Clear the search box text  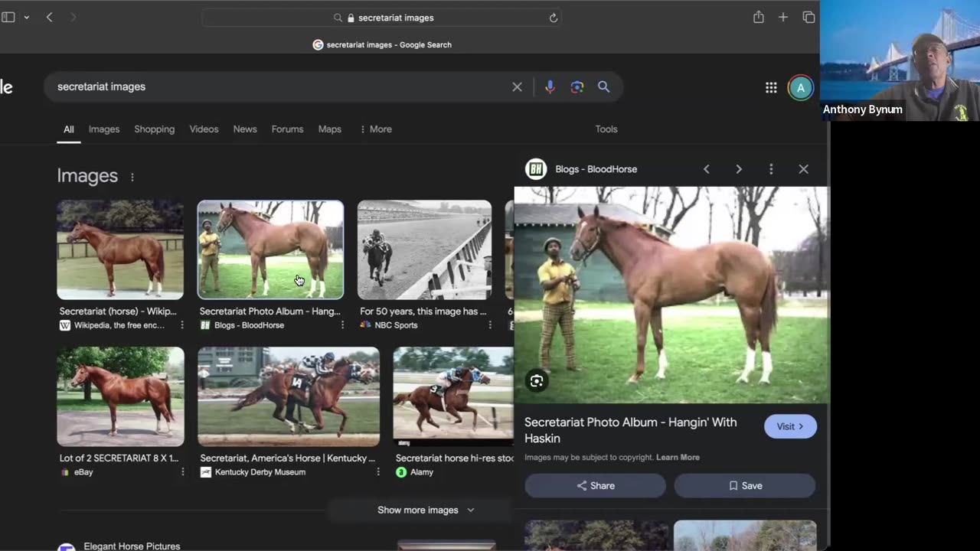pyautogui.click(x=517, y=87)
